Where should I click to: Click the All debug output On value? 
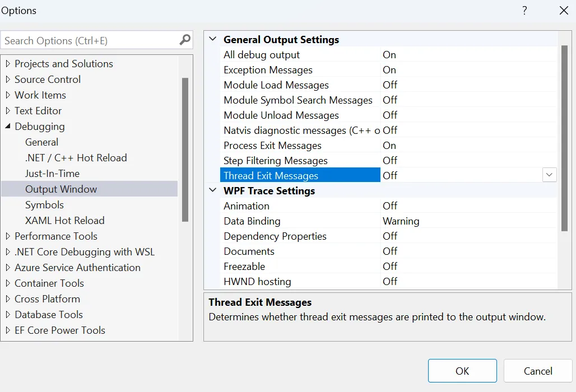pos(389,55)
